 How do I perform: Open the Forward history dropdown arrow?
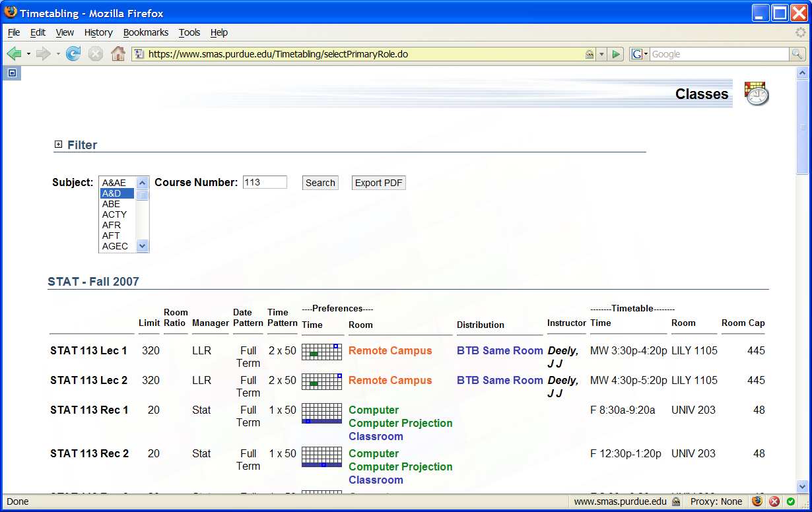(x=58, y=54)
